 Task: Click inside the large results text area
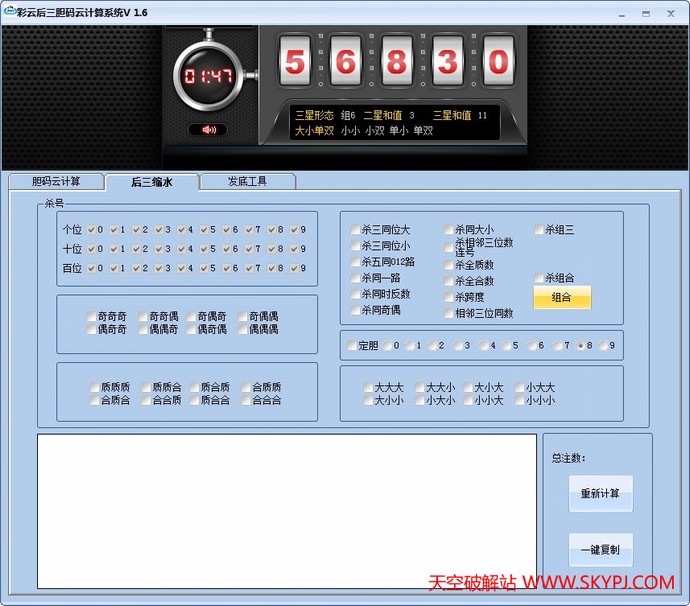click(x=287, y=510)
